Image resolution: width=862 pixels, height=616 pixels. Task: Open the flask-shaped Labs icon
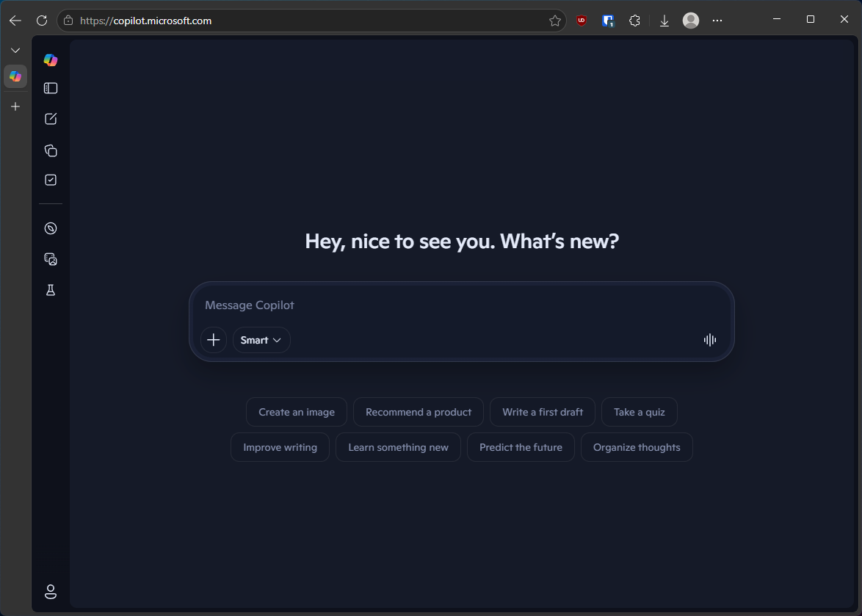(x=51, y=290)
